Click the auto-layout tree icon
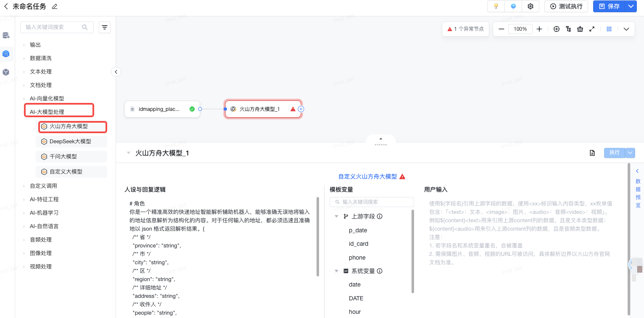This screenshot has width=644, height=318. click(x=568, y=29)
